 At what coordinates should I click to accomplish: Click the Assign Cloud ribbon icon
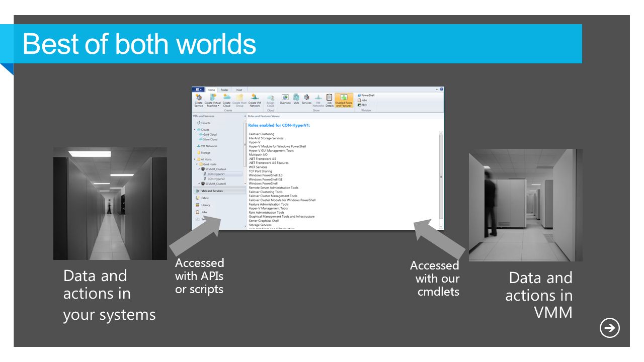pos(271,100)
